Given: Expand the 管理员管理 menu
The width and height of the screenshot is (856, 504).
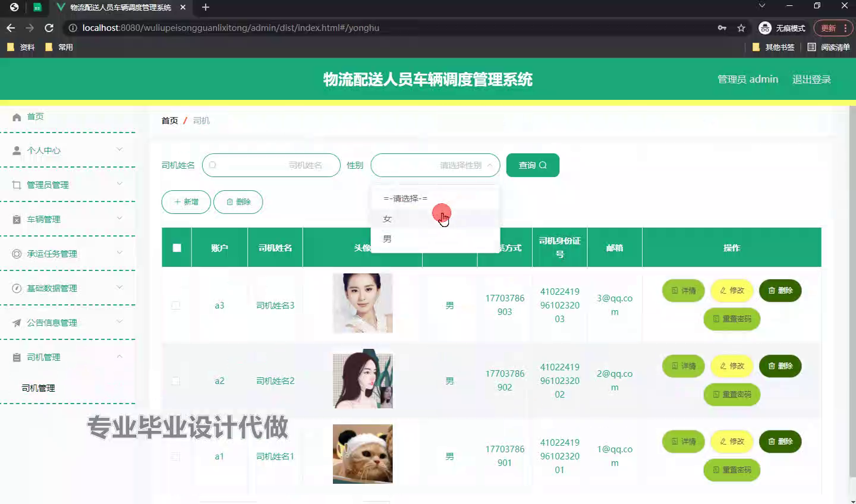Looking at the screenshot, I should point(68,185).
